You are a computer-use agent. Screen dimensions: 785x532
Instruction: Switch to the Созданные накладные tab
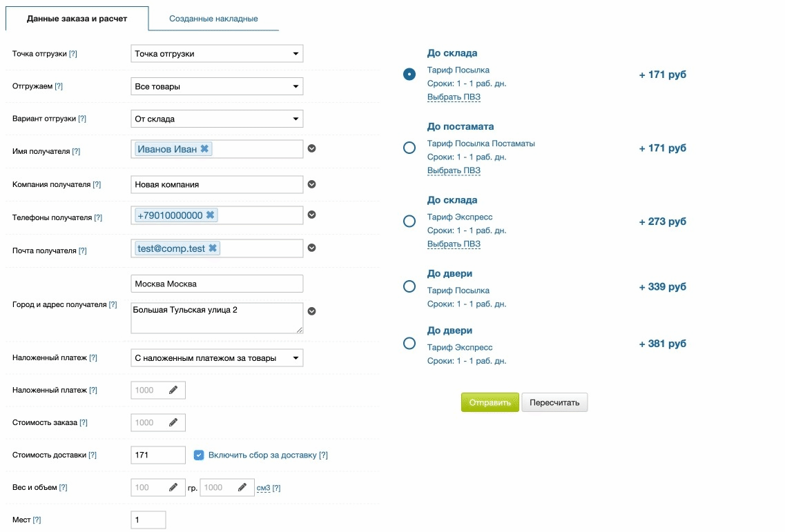213,19
